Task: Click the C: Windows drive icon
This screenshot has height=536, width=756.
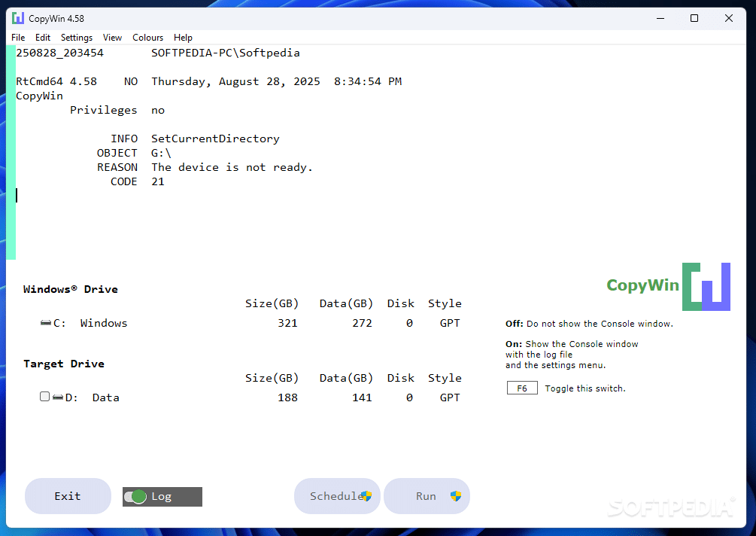Action: (x=46, y=323)
